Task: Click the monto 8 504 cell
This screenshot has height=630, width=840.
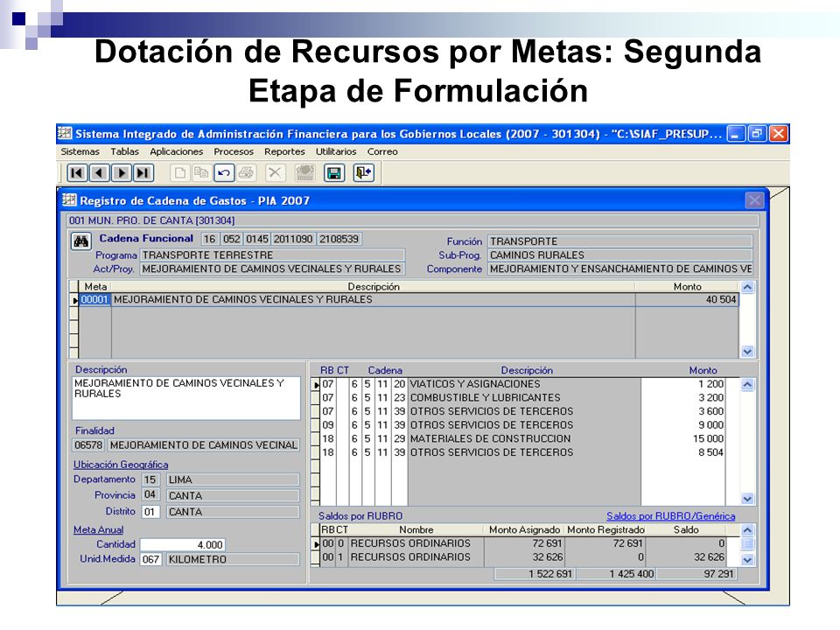Action: (683, 452)
